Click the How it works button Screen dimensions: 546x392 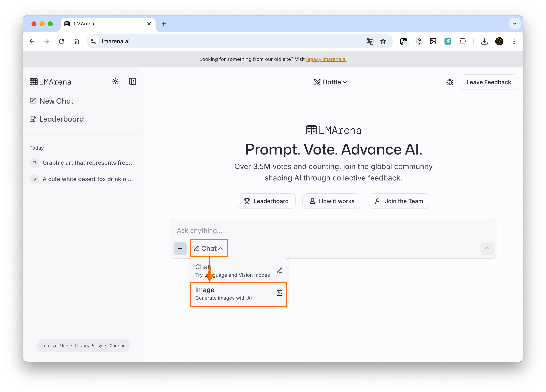[x=332, y=201]
